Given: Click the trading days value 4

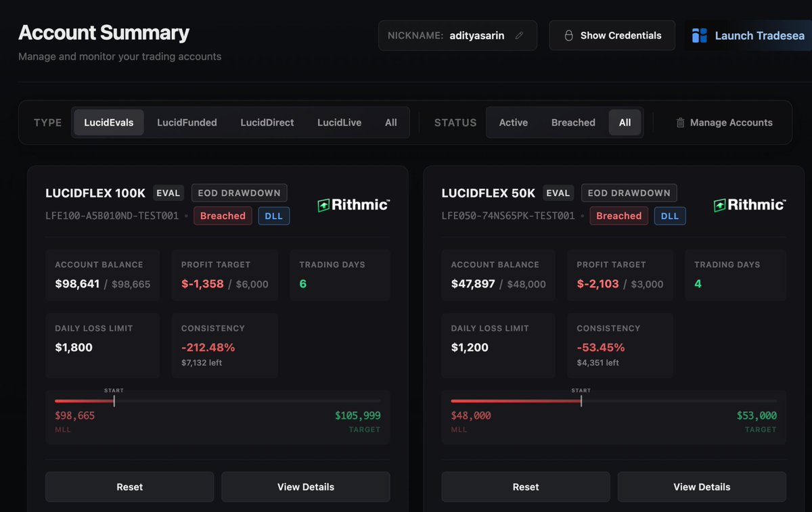Looking at the screenshot, I should [x=698, y=284].
